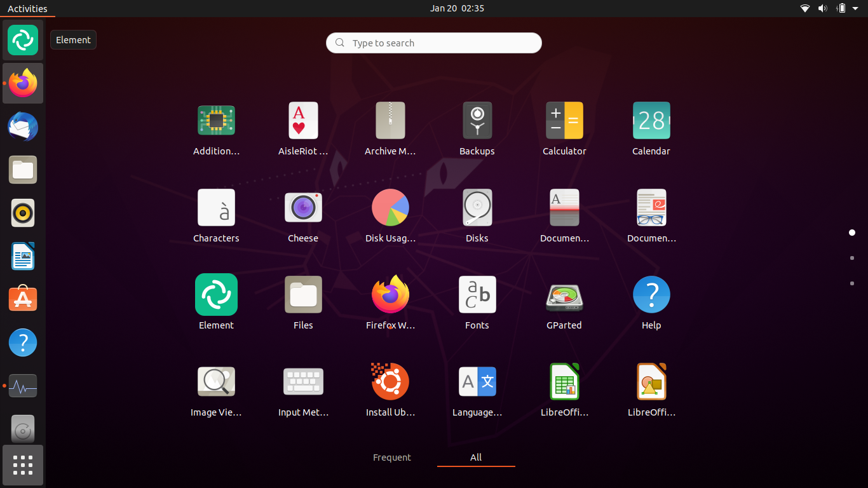The width and height of the screenshot is (868, 488).
Task: Go to the first app grid page dot
Action: 852,233
